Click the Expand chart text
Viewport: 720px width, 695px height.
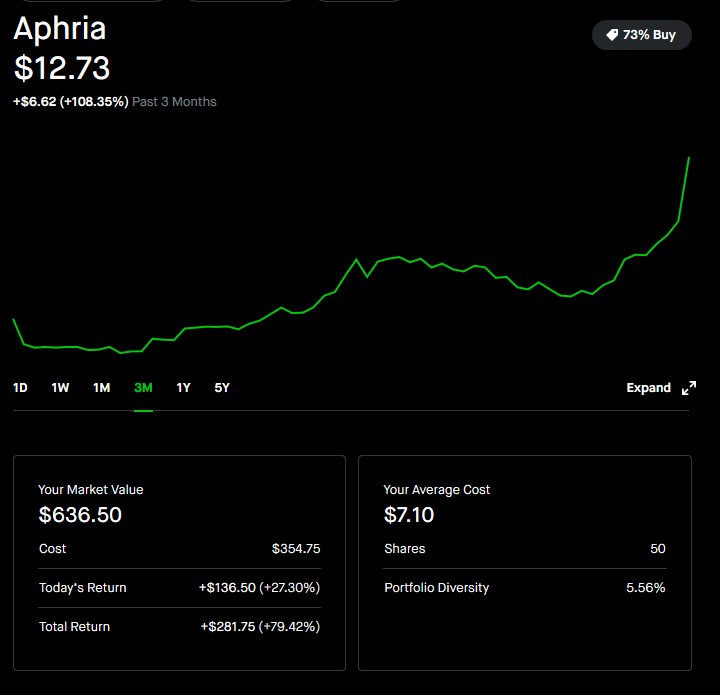tap(648, 388)
